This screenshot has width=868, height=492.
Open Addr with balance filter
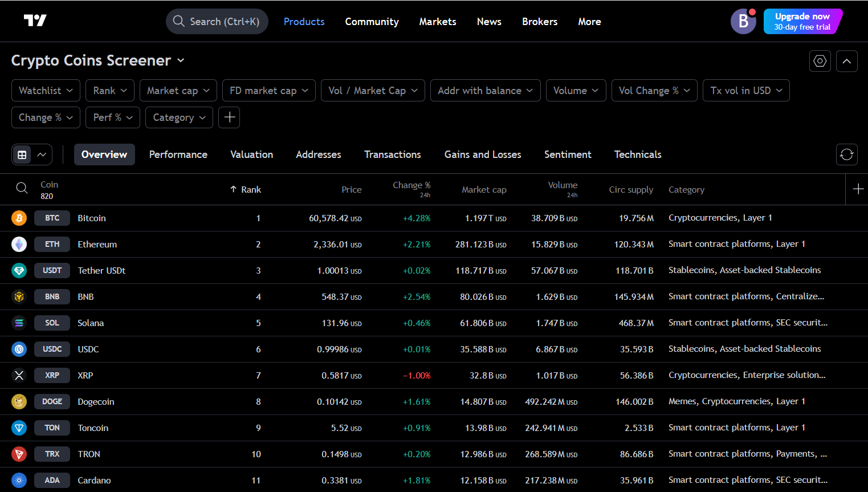[486, 91]
